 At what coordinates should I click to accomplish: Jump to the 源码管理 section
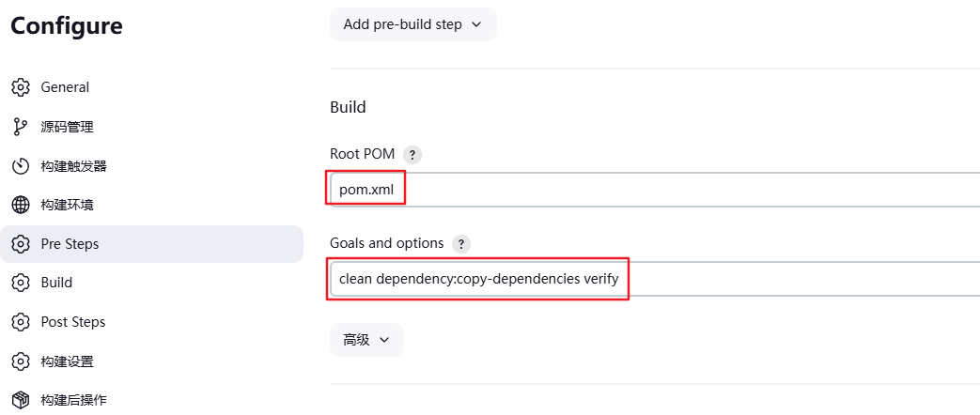point(67,127)
